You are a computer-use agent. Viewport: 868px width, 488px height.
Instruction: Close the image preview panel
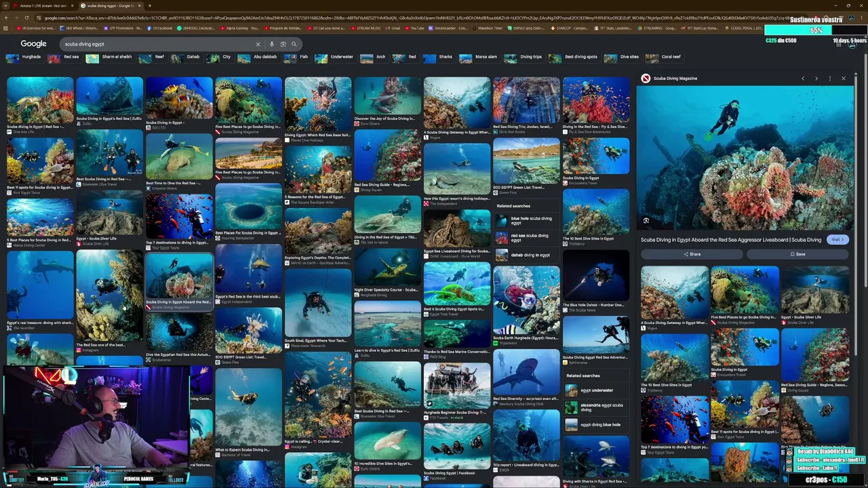click(x=844, y=79)
